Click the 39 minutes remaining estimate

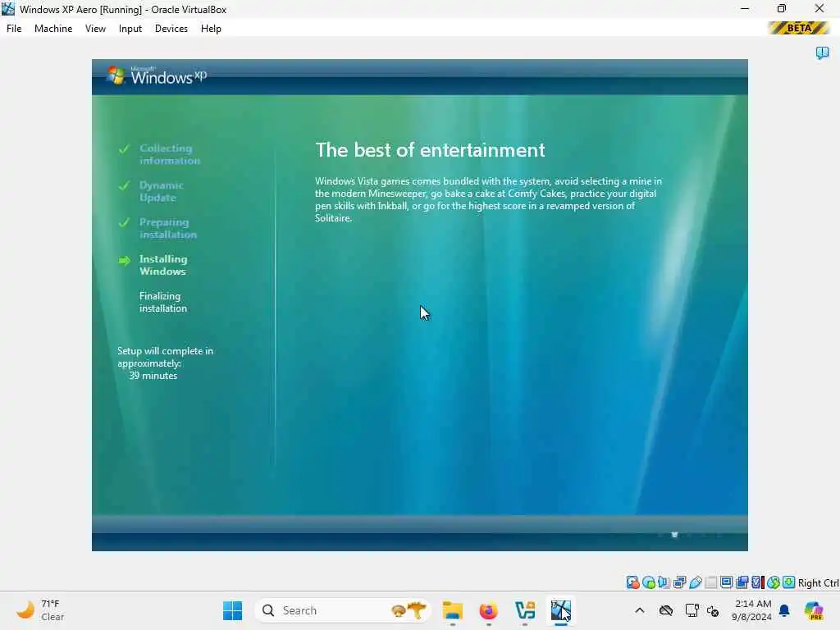click(153, 376)
